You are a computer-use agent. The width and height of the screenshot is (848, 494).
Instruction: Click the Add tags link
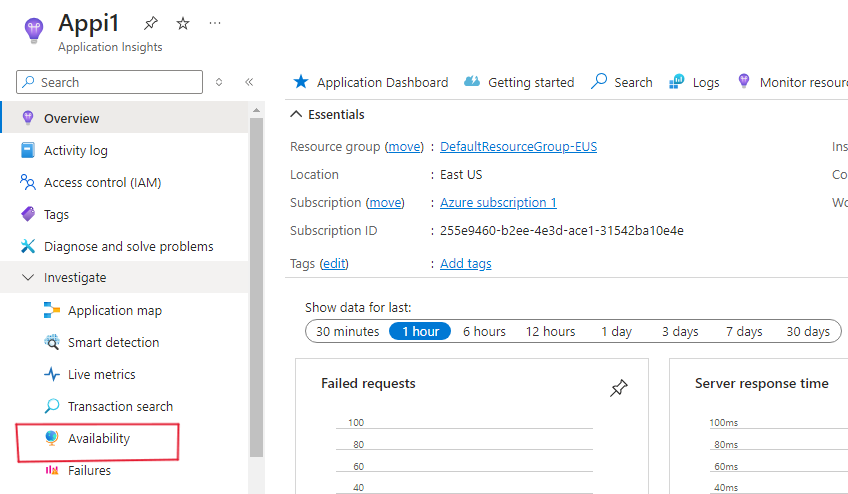[466, 263]
